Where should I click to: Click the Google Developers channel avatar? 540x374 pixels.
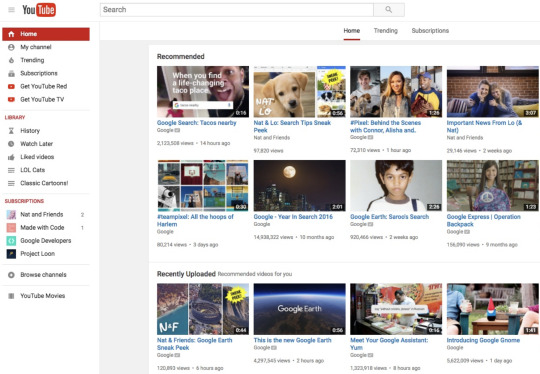11,241
